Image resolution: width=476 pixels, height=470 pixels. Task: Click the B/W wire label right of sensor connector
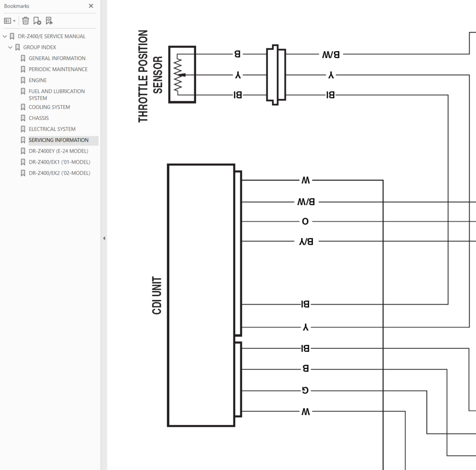tap(331, 55)
